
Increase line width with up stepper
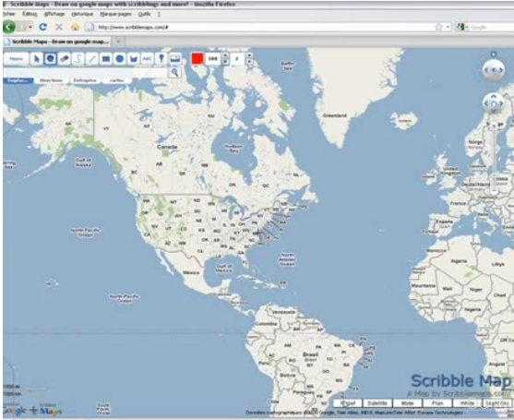[249, 55]
